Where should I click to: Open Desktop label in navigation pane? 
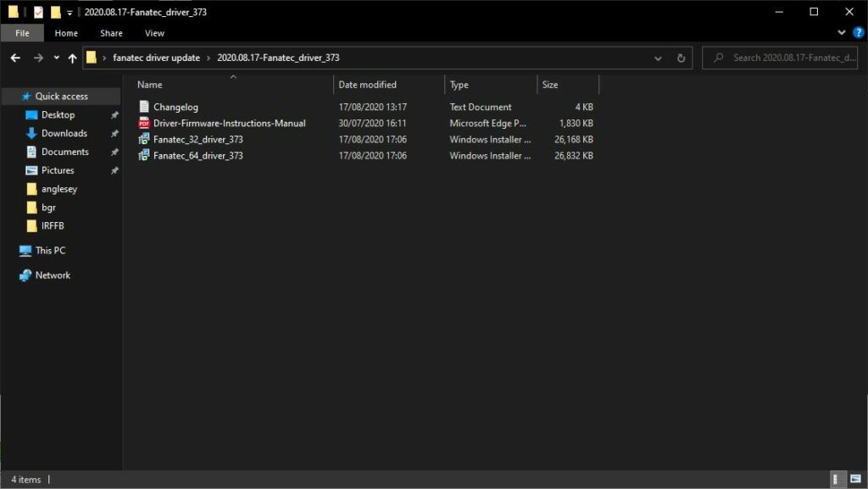pyautogui.click(x=58, y=114)
